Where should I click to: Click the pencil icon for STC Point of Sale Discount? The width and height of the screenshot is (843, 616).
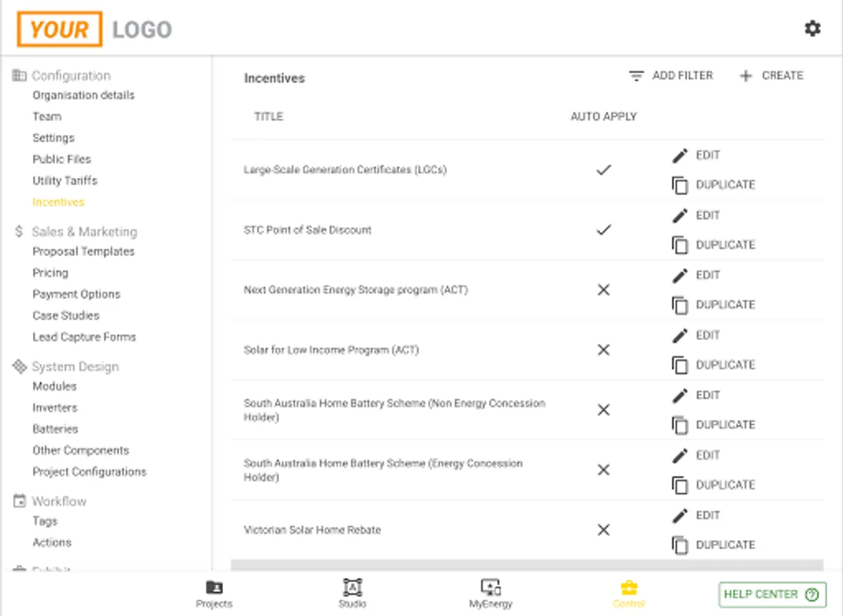pos(679,216)
